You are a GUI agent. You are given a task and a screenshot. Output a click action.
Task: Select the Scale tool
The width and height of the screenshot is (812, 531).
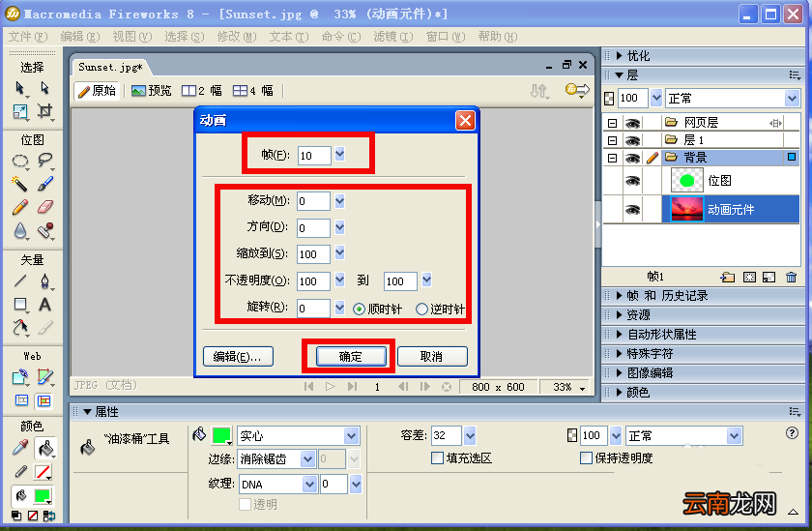[19, 111]
